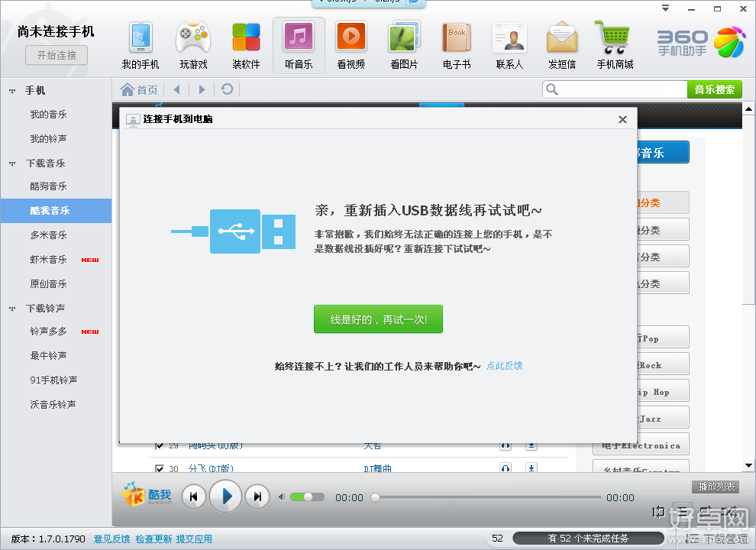The image size is (756, 550).
Task: Open the 看视频 video section
Action: pos(351,46)
